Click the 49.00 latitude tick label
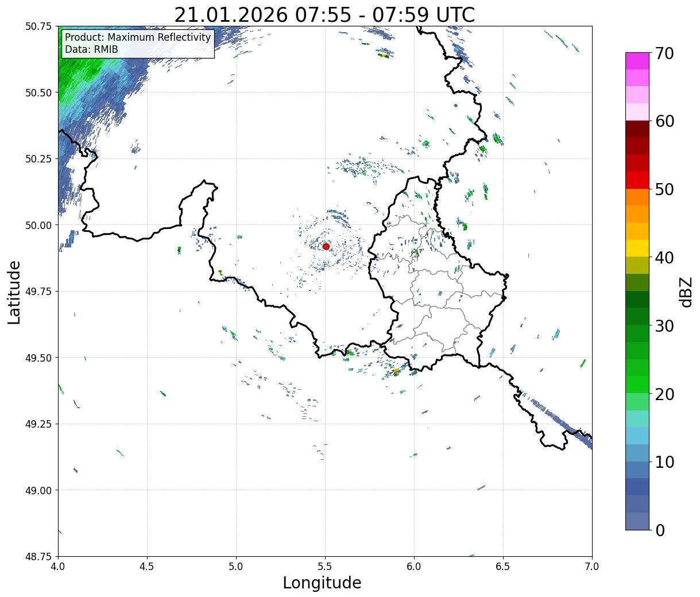 [39, 490]
